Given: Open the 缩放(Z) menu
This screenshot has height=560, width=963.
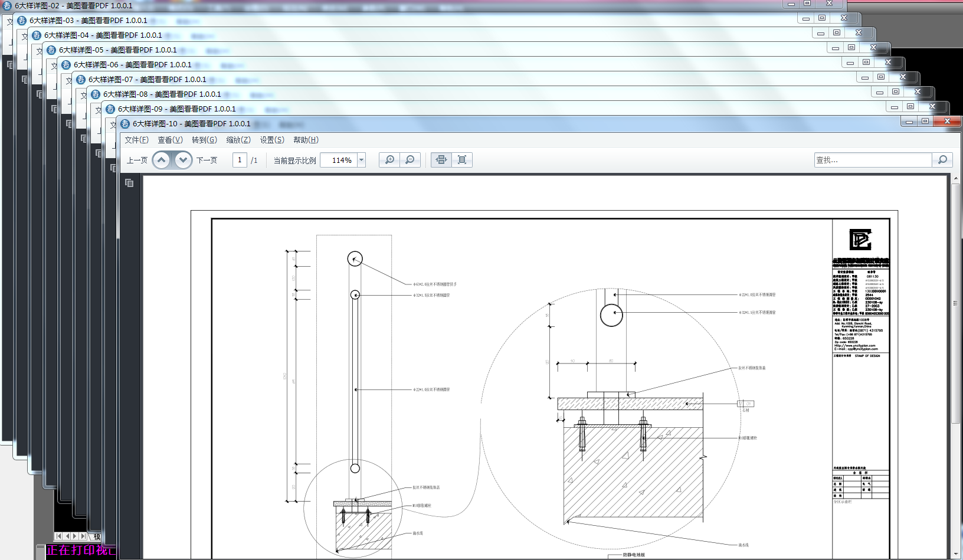Looking at the screenshot, I should tap(238, 140).
